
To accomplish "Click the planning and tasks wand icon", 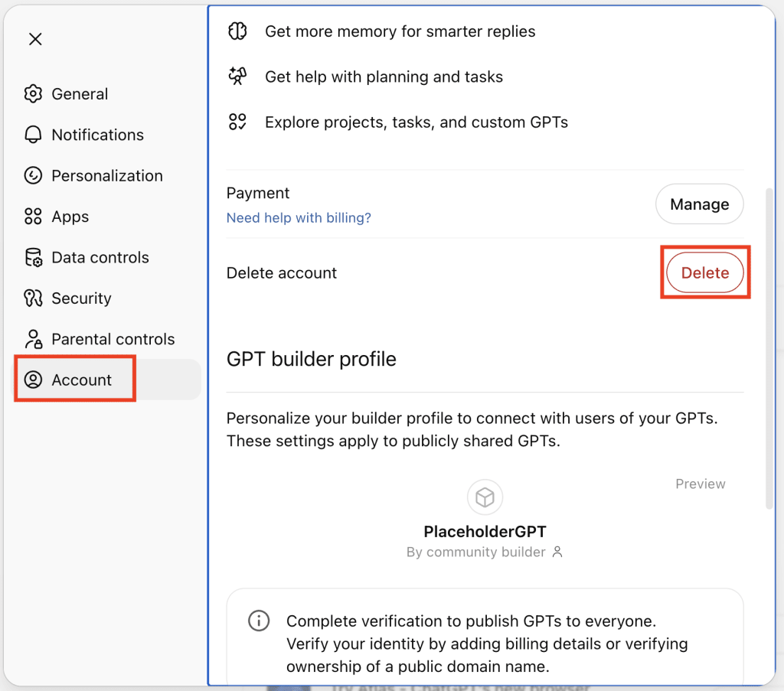I will (x=238, y=77).
